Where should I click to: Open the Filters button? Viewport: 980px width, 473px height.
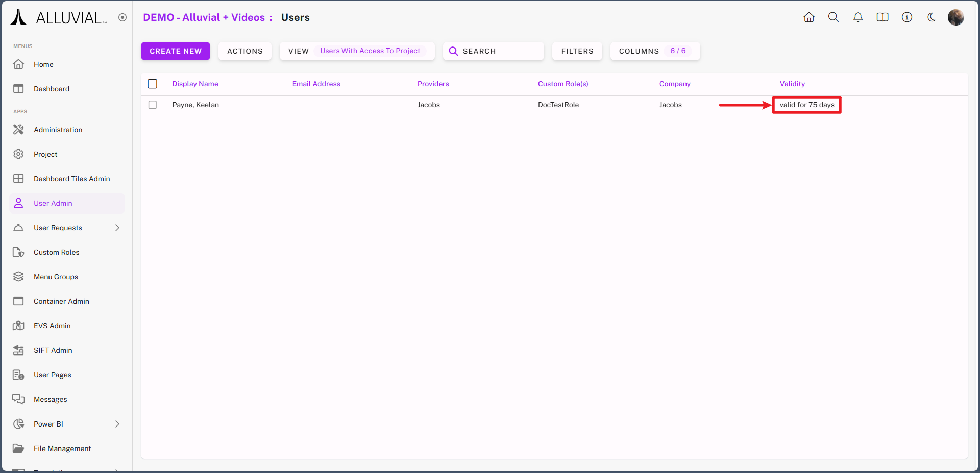(x=577, y=51)
